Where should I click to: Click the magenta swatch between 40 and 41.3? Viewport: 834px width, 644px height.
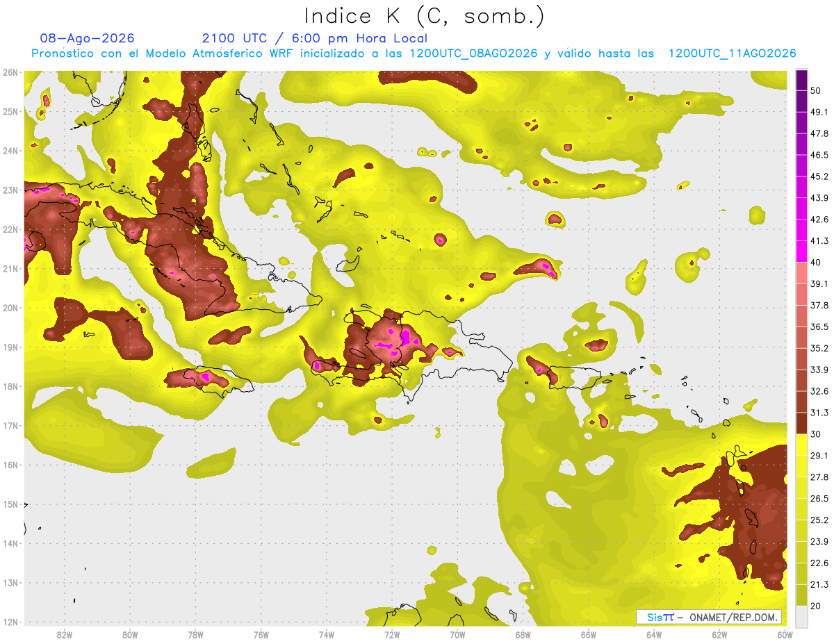pos(801,251)
